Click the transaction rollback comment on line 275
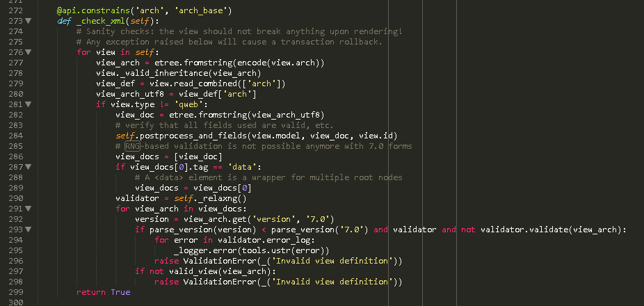644x306 pixels. click(230, 42)
